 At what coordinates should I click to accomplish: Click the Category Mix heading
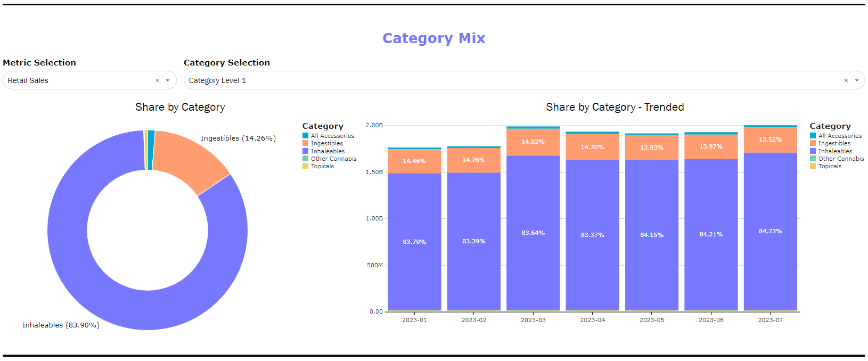coord(433,38)
